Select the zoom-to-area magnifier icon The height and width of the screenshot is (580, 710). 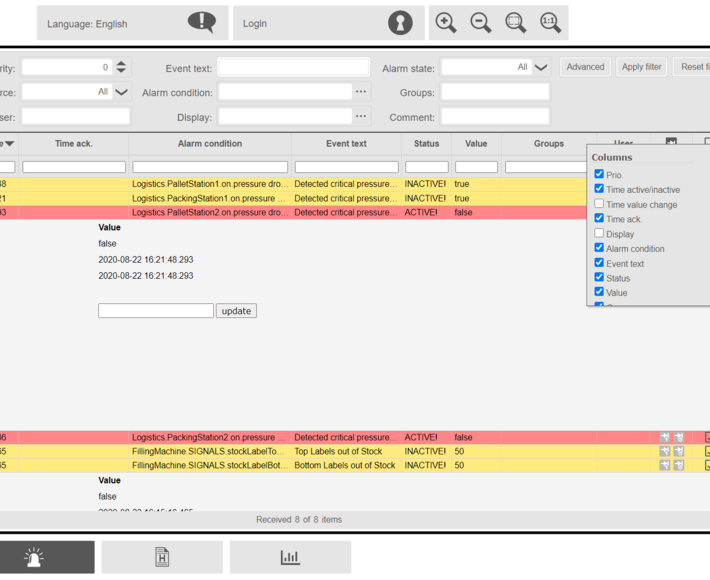516,23
